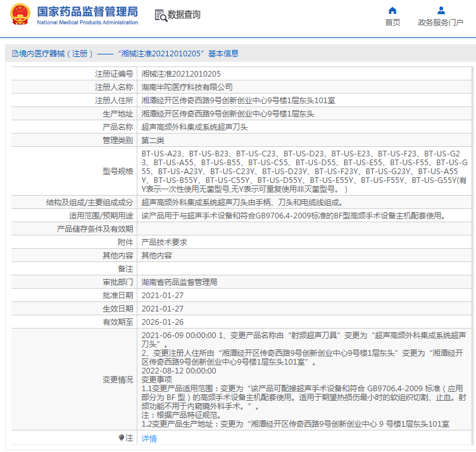Click the 生产地址 value ending 1层东头
The height and width of the screenshot is (452, 476).
point(228,114)
